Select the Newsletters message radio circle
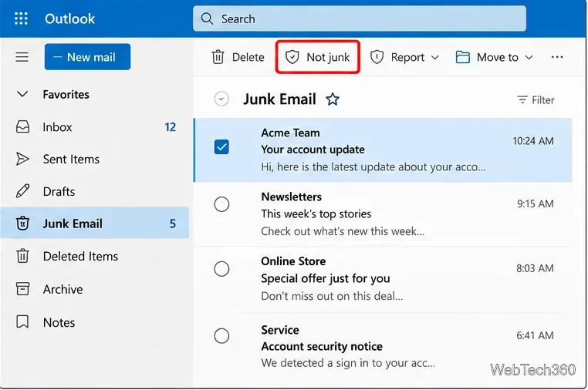This screenshot has height=390, width=588. pyautogui.click(x=221, y=204)
